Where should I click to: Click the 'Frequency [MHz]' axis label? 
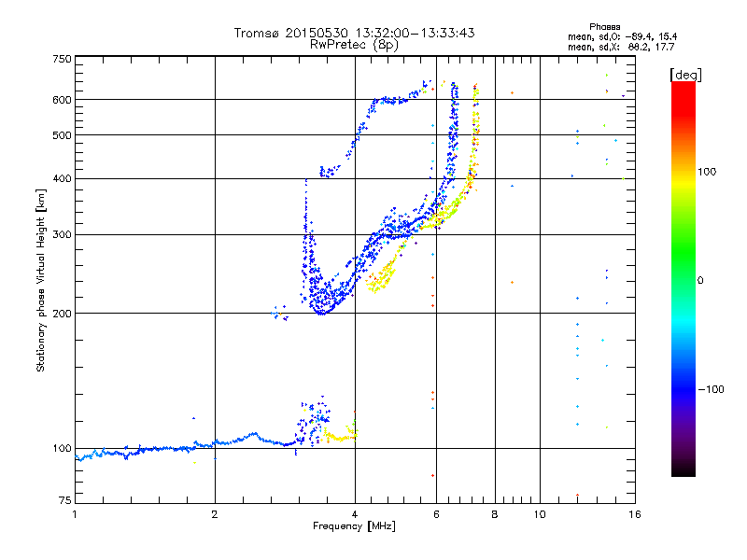354,526
